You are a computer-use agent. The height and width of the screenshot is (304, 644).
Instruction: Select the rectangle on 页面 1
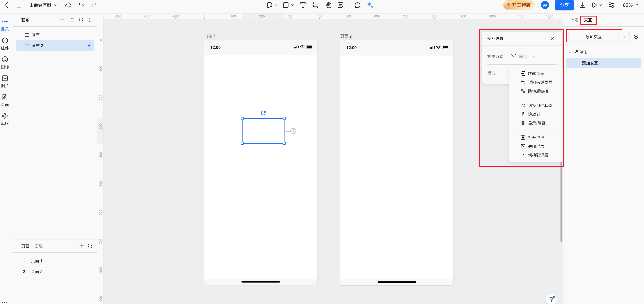click(263, 131)
